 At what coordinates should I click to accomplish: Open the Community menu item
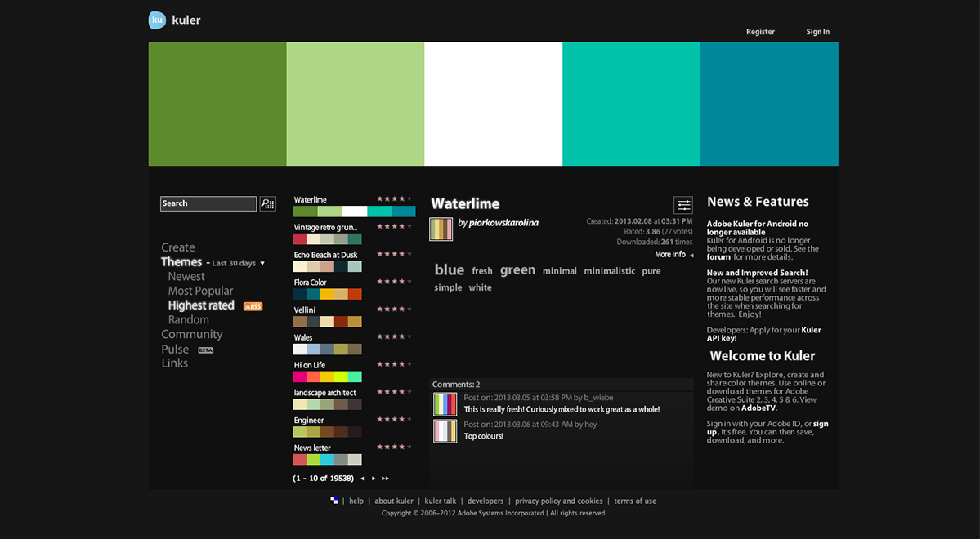coord(192,334)
